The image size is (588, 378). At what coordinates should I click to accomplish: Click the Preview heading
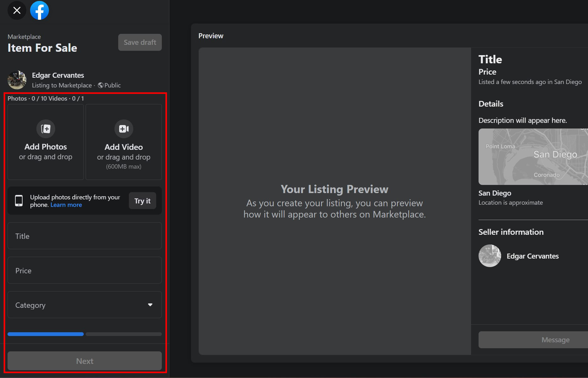pos(211,36)
